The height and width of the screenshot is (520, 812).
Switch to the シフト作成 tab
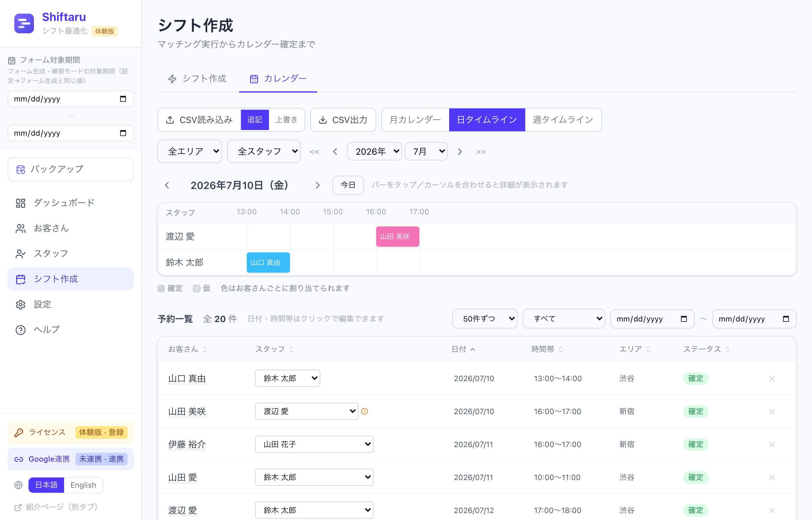(x=197, y=79)
